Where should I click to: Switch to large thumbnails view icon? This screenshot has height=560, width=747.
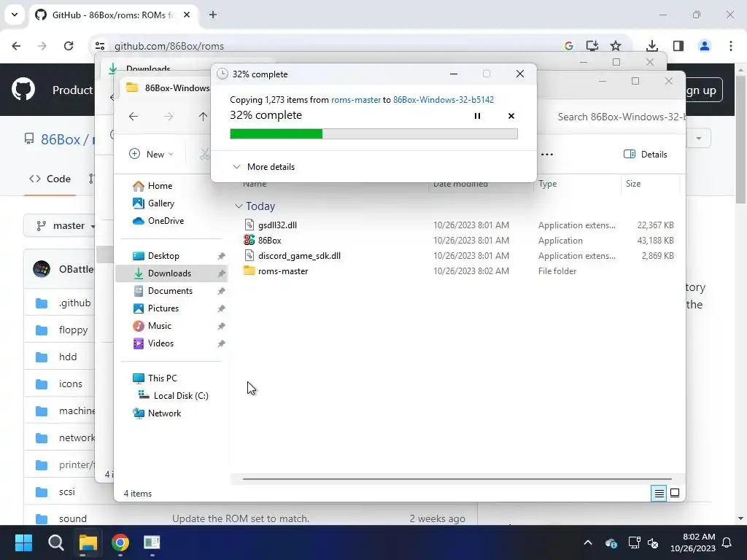tap(675, 494)
